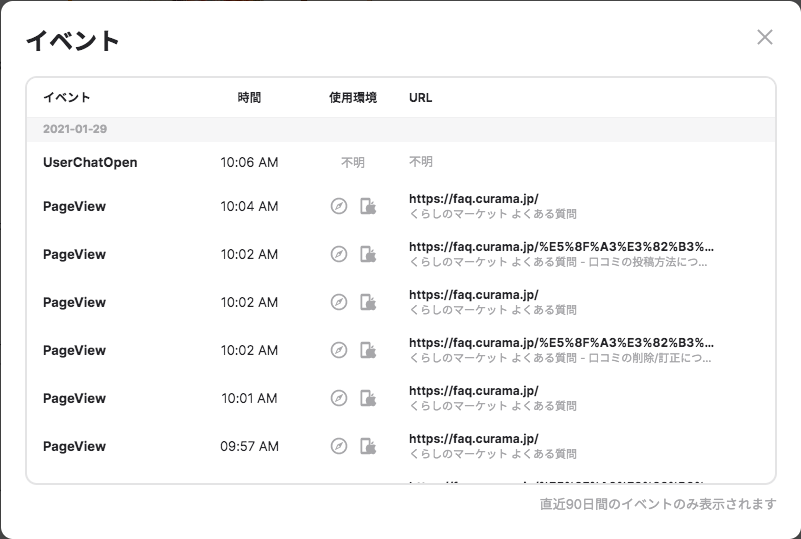Viewport: 801px width, 539px height.
Task: Click Safari icon in 口コミの投稿方法 row
Action: [x=339, y=254]
